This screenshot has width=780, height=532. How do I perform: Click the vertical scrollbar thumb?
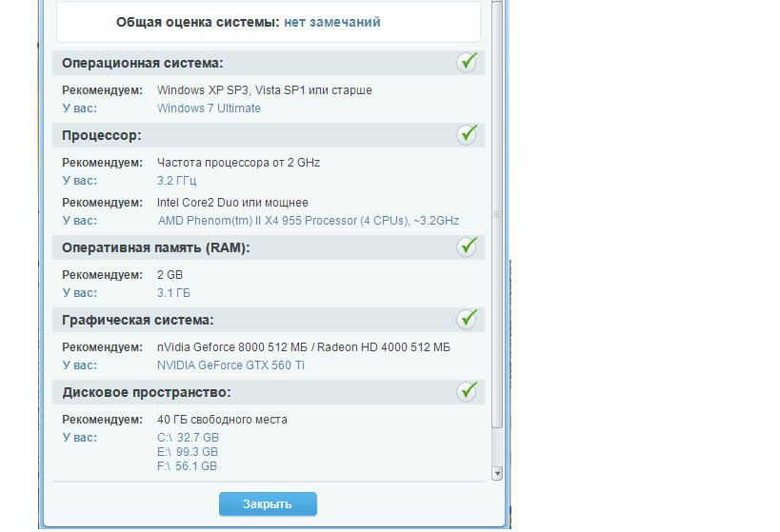click(x=497, y=214)
